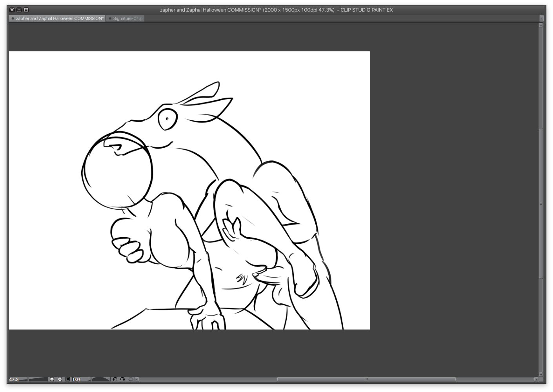Click the horizontal scrollbar right arrow

point(536,379)
